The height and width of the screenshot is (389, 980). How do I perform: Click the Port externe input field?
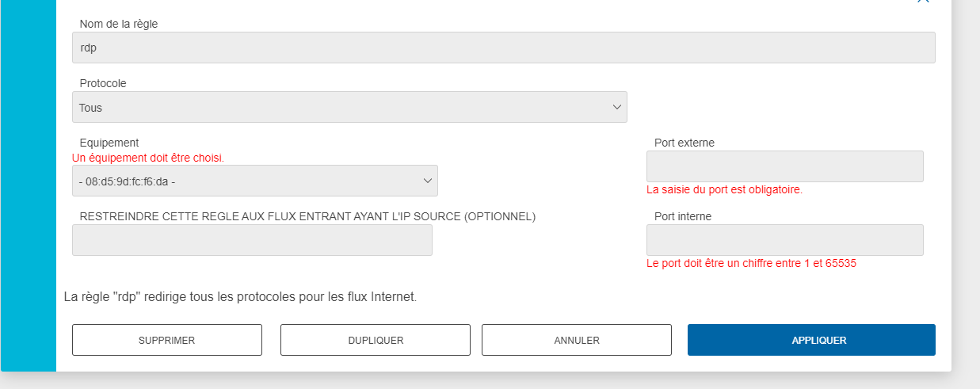pyautogui.click(x=785, y=166)
